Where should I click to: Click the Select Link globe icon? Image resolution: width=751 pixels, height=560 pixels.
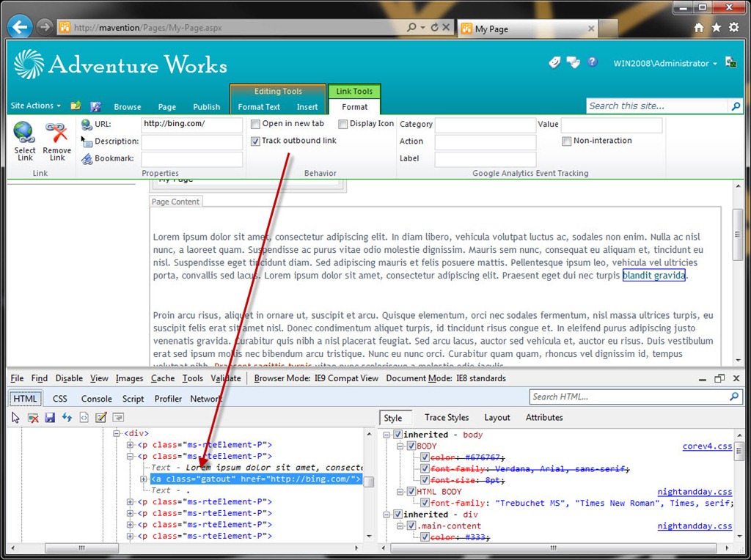pyautogui.click(x=24, y=133)
